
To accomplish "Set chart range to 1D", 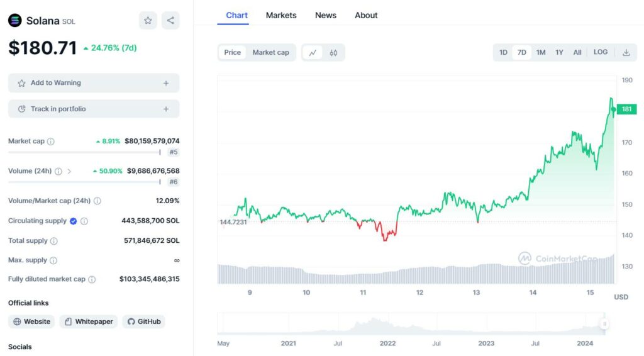I will [503, 53].
